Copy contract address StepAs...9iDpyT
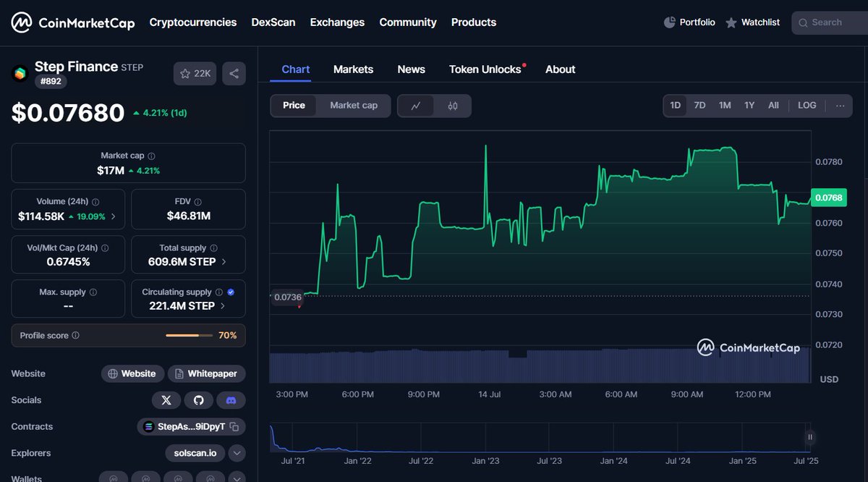 point(234,427)
